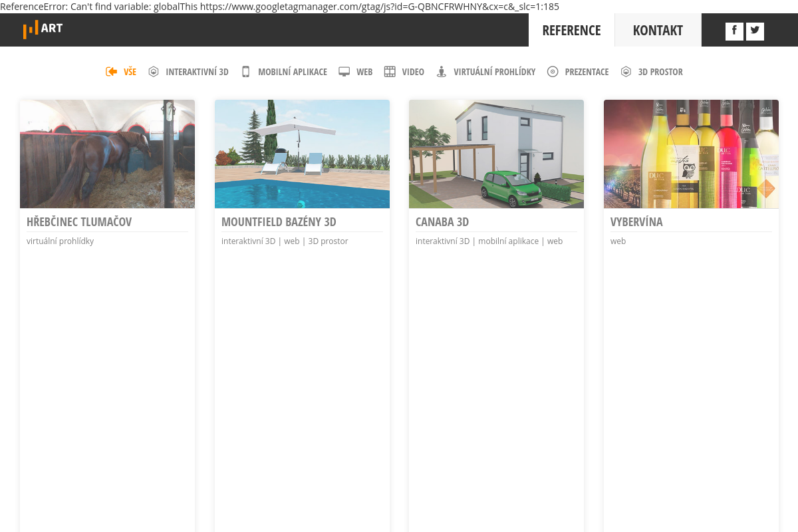Open the swimming pool thumbnail
The image size is (798, 532).
point(302,154)
